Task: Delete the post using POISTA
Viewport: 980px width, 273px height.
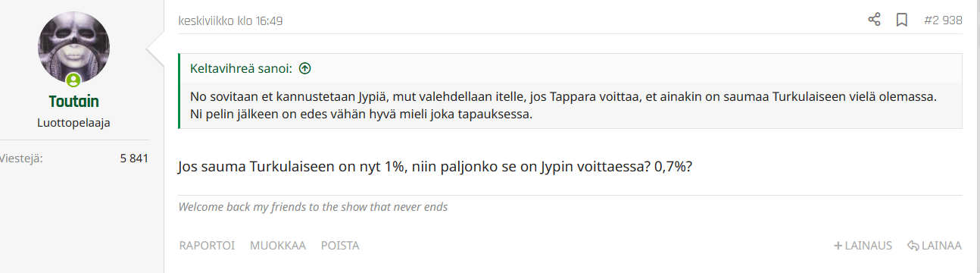Action: coord(340,246)
